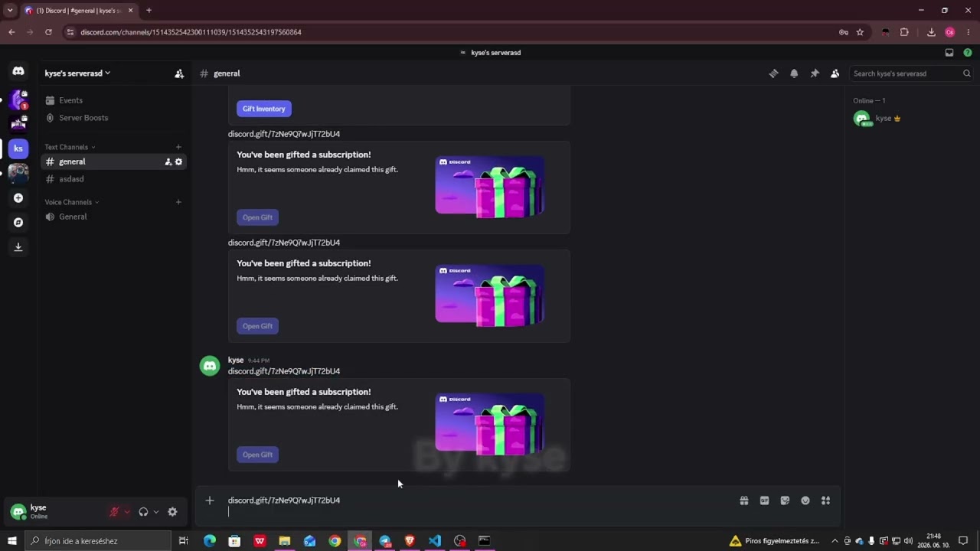Open Discord direct messages home icon
The width and height of the screenshot is (980, 551).
point(18,71)
